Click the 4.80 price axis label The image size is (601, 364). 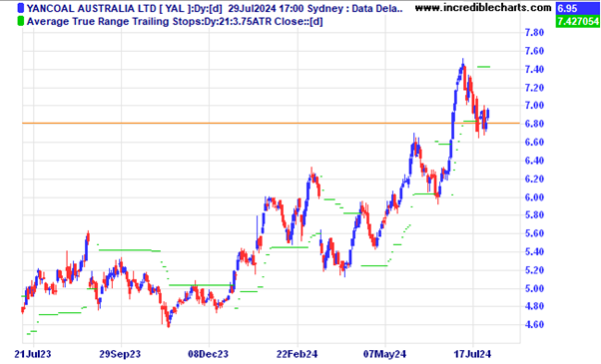(534, 306)
